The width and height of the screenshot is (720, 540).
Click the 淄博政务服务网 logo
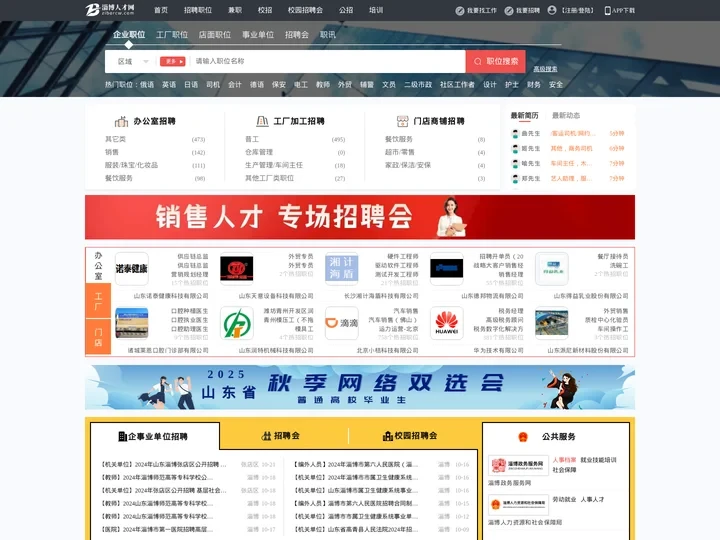click(x=518, y=466)
